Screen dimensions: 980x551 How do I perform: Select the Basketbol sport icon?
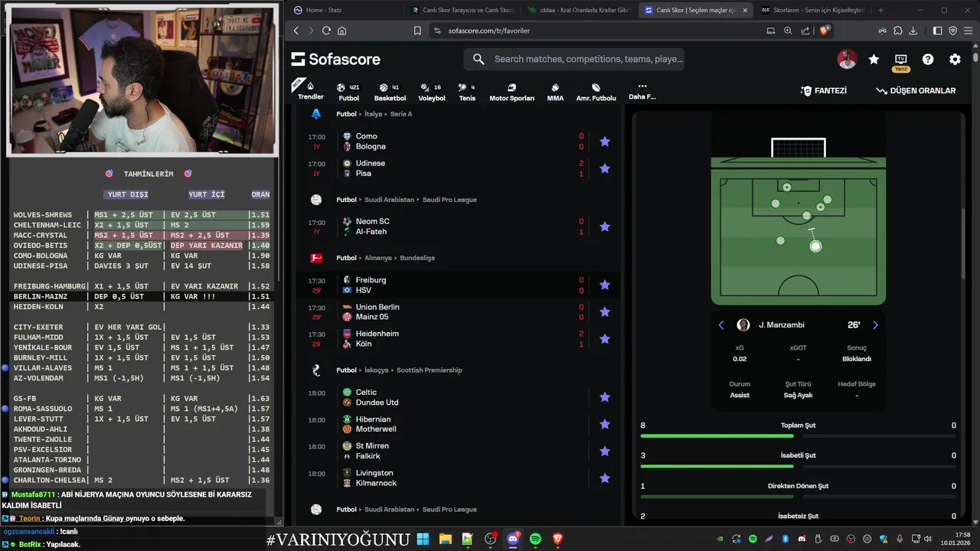[x=390, y=92]
